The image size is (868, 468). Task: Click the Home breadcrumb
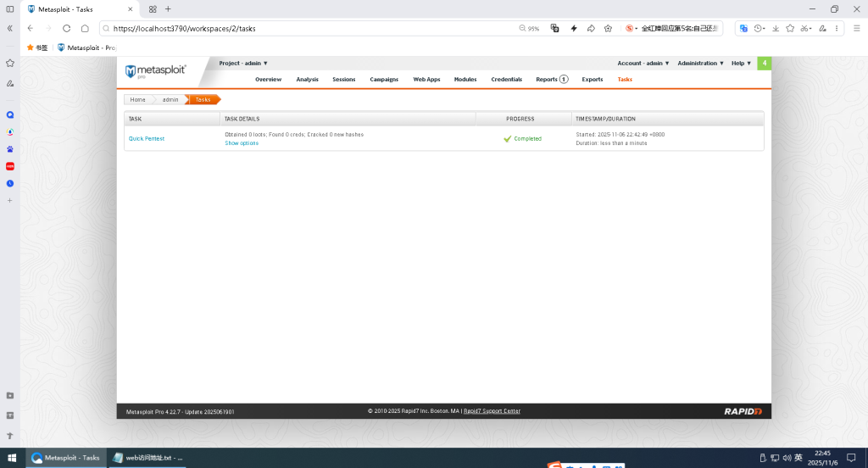137,100
